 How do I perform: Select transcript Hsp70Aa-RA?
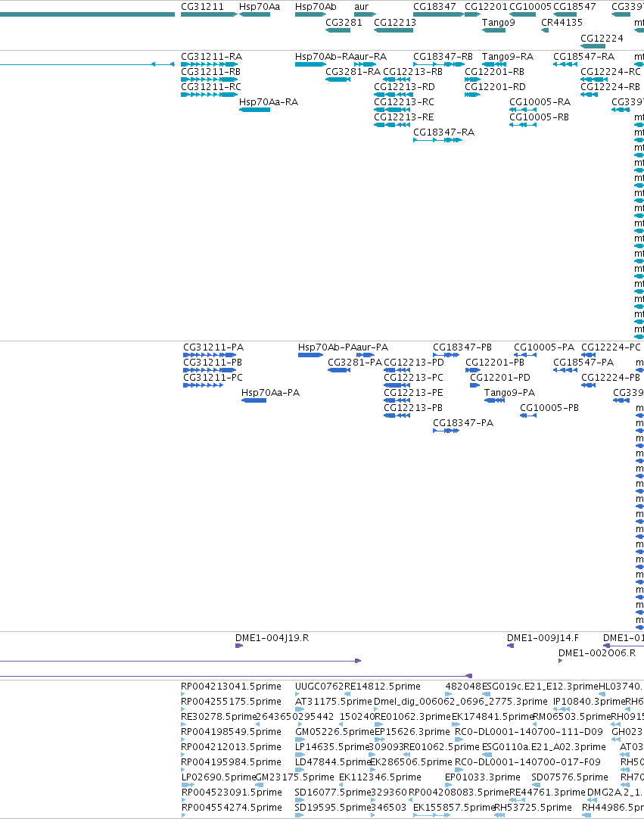[x=269, y=102]
